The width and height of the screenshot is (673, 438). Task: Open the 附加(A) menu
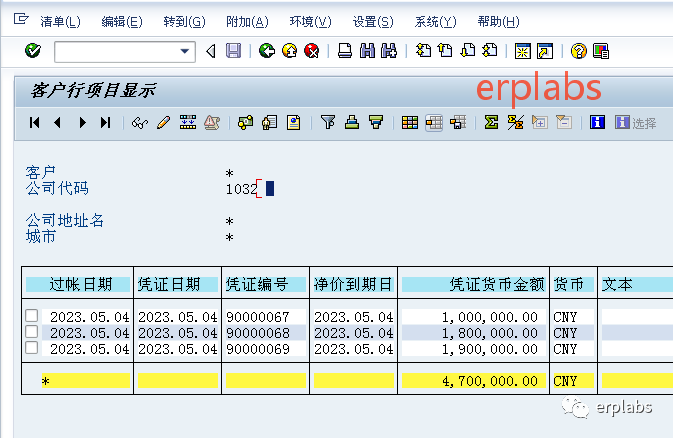click(247, 21)
